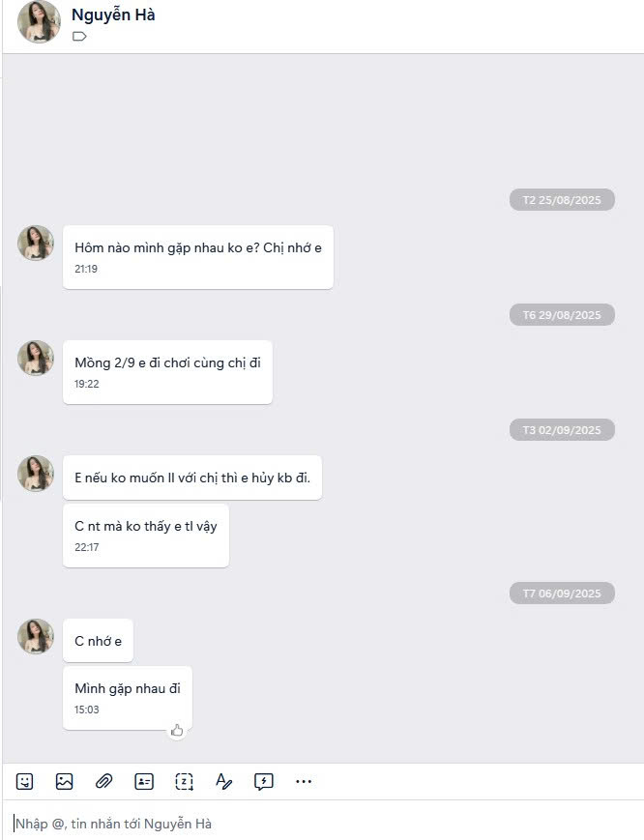Click the Nguyễn Hà contact name

[x=113, y=15]
